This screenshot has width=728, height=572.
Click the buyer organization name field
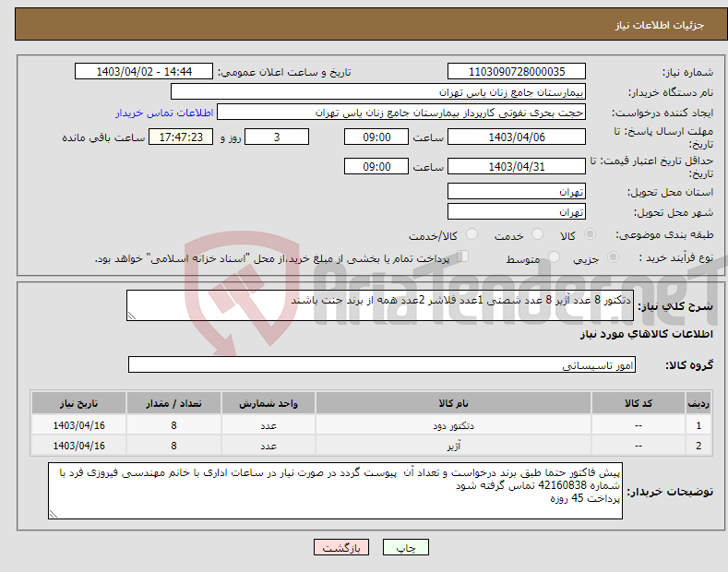(x=378, y=92)
